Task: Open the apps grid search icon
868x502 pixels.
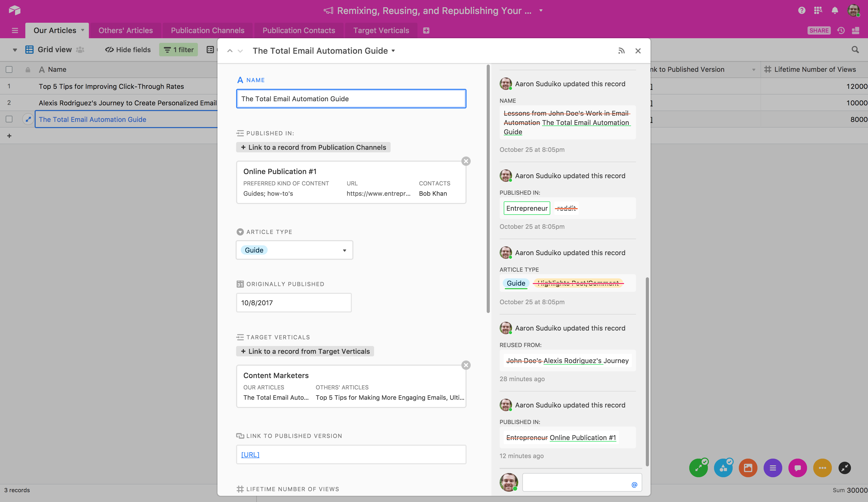Action: [x=818, y=10]
